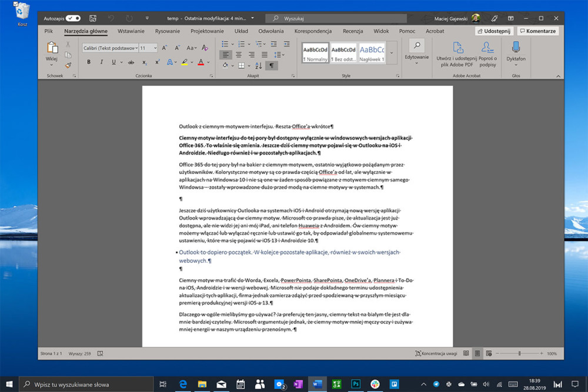Click the Numbering list icon
The height and width of the screenshot is (392, 588).
pyautogui.click(x=242, y=44)
